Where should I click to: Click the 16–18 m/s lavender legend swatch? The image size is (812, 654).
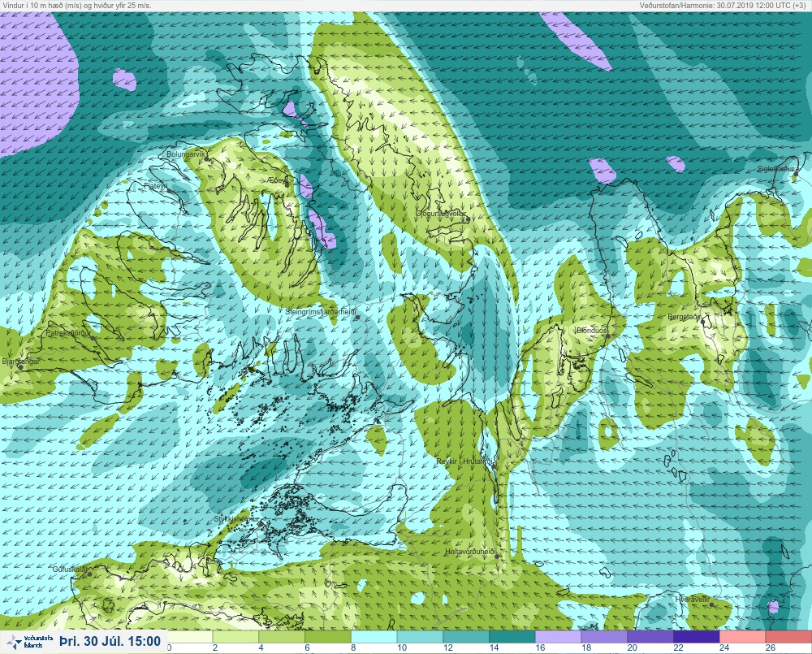click(x=559, y=636)
